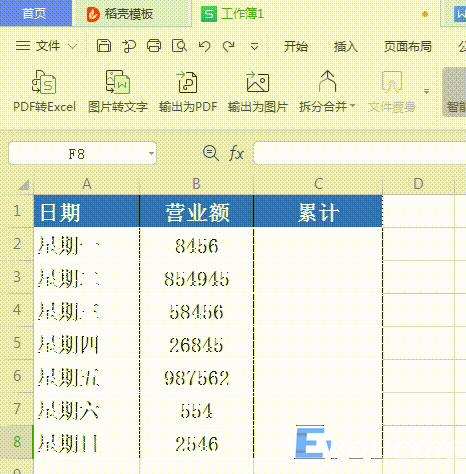Expand the quick access toolbar dropdown

click(x=255, y=46)
